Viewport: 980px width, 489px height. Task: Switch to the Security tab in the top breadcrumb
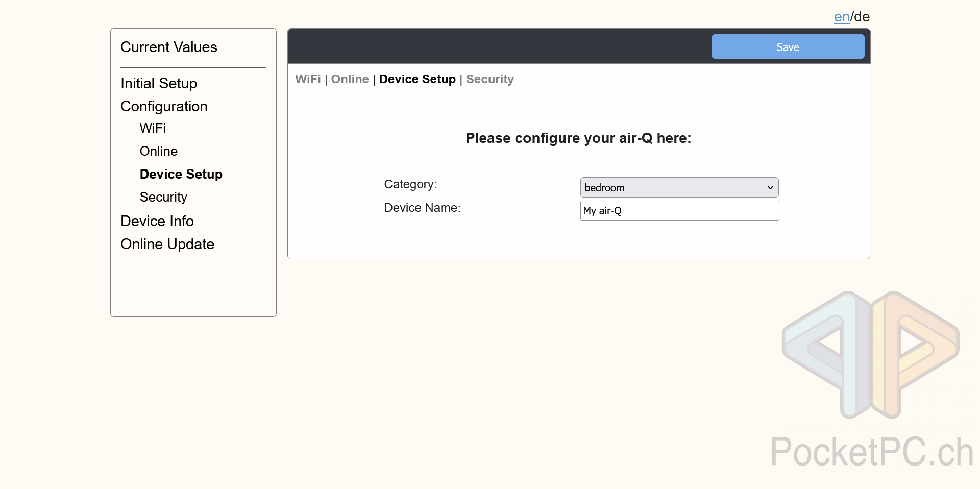(x=490, y=79)
